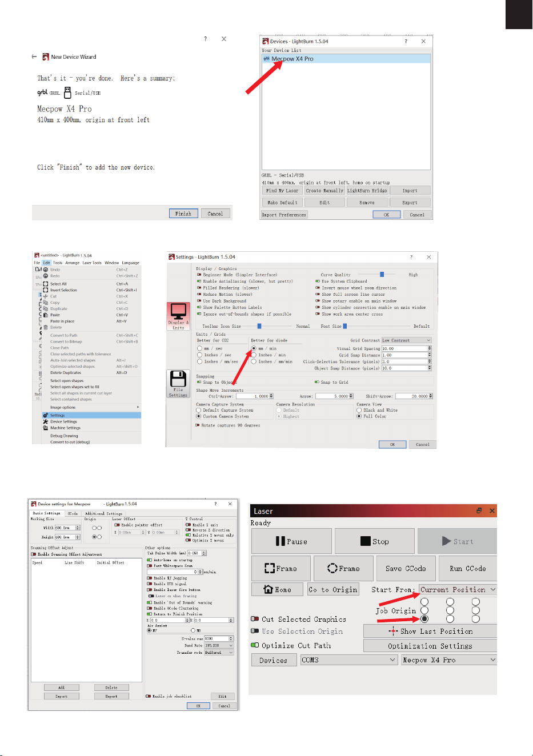Click the Delete trash icon in Edit menu
Viewport: 533px width, 756px height.
click(46, 327)
